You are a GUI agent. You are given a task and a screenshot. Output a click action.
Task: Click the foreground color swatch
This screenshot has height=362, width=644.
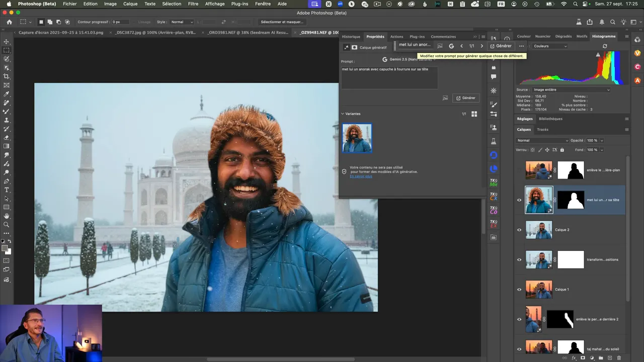tap(5, 248)
